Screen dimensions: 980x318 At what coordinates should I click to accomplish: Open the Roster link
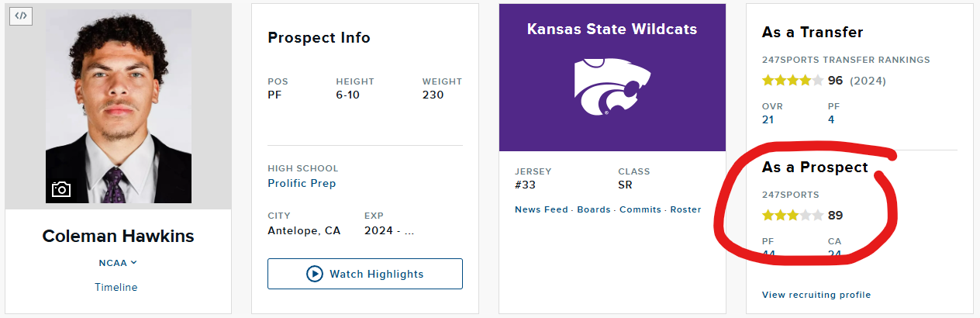685,209
